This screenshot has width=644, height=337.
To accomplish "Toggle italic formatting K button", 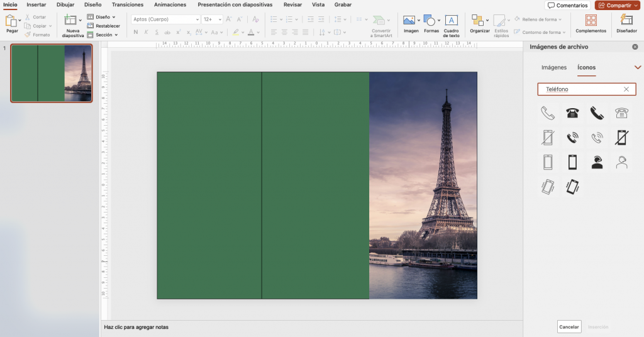I will point(146,32).
